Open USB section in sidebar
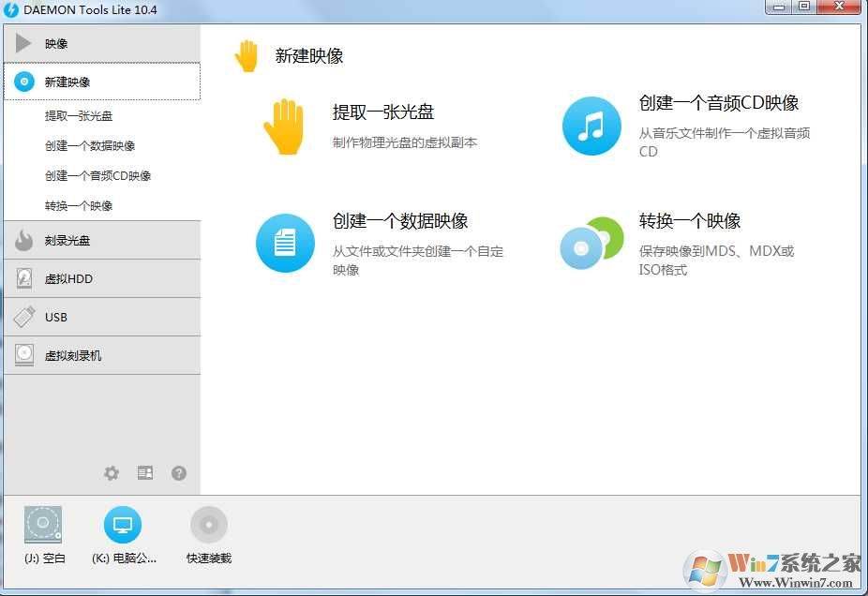Screen dimensions: 868x596 click(x=102, y=317)
